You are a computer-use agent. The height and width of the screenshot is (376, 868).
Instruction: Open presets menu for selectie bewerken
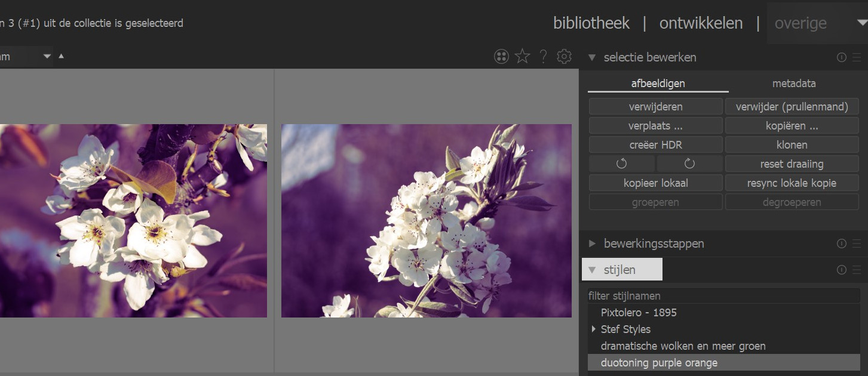pyautogui.click(x=857, y=57)
